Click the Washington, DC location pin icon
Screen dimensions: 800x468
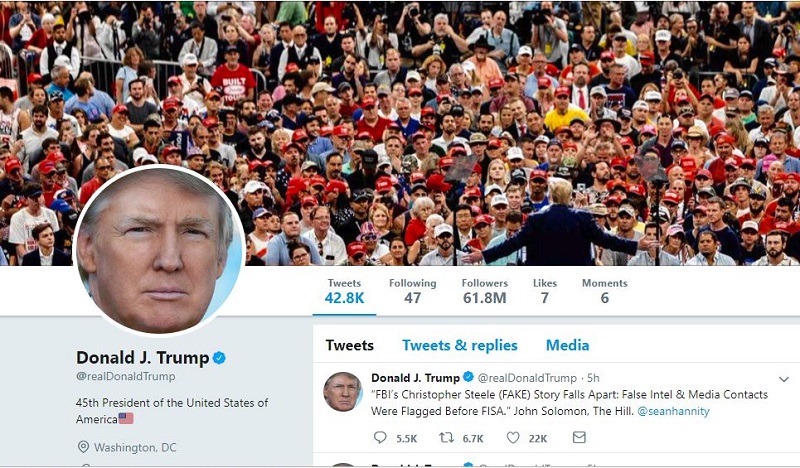click(83, 447)
